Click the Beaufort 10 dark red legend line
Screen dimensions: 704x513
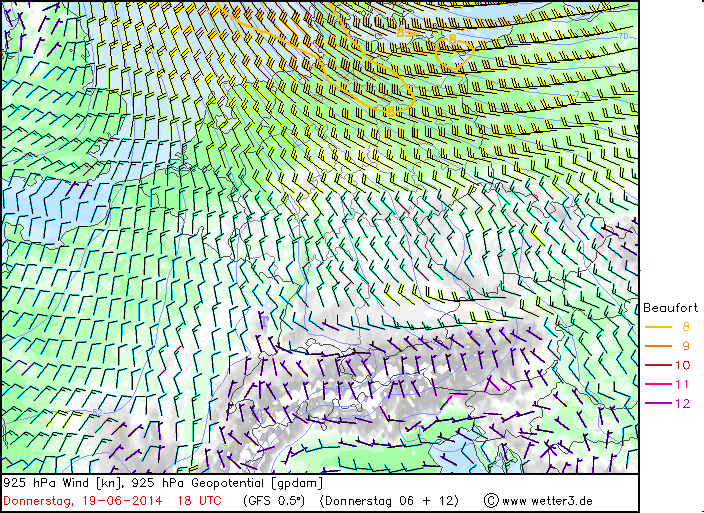coord(658,365)
